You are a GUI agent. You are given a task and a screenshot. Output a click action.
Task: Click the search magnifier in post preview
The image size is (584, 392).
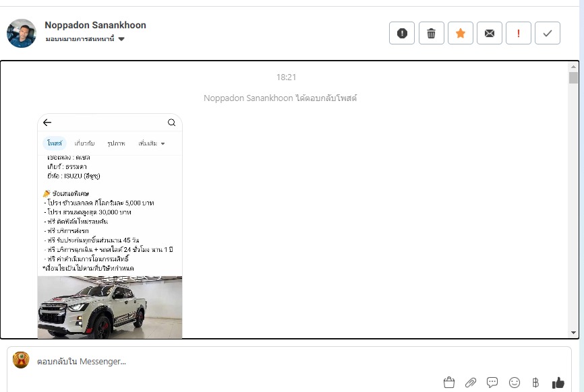(x=171, y=123)
